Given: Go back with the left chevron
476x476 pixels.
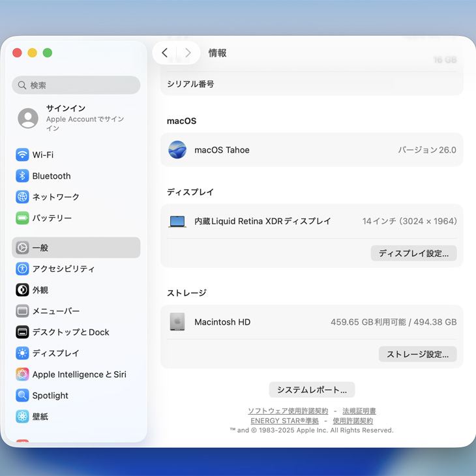Looking at the screenshot, I should (165, 53).
